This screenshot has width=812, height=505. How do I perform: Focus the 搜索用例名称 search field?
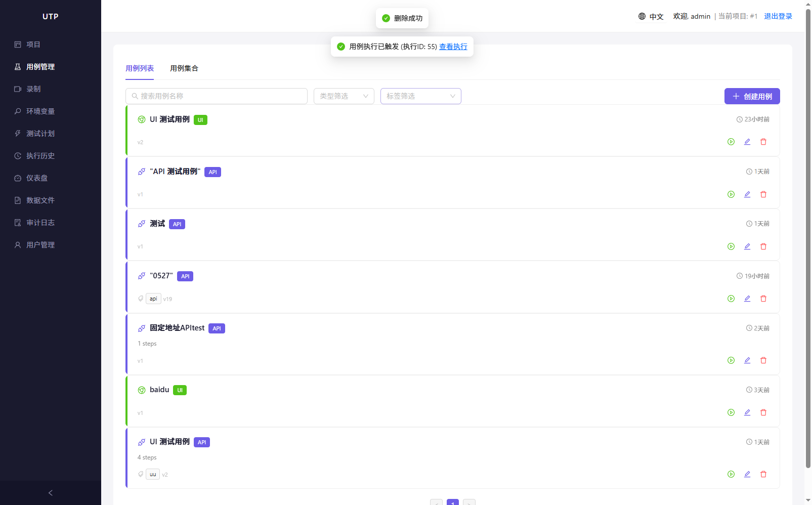click(217, 96)
